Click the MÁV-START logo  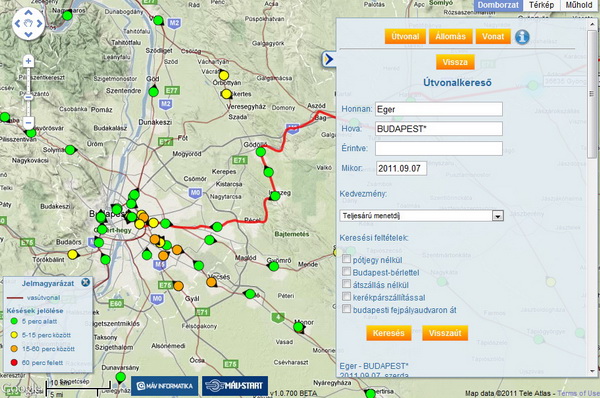[235, 386]
